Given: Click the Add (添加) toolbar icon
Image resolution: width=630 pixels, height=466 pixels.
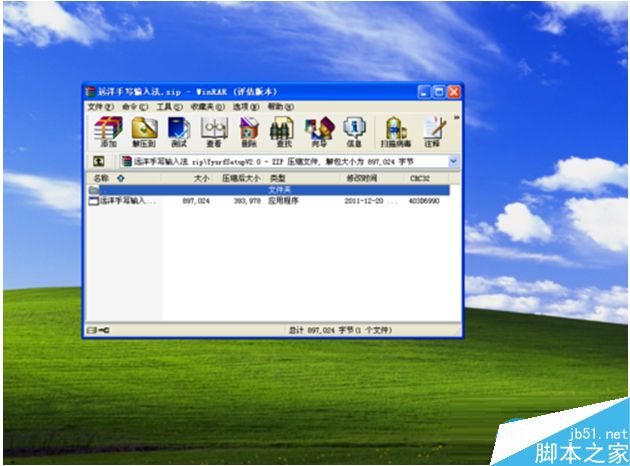Looking at the screenshot, I should pos(108,132).
